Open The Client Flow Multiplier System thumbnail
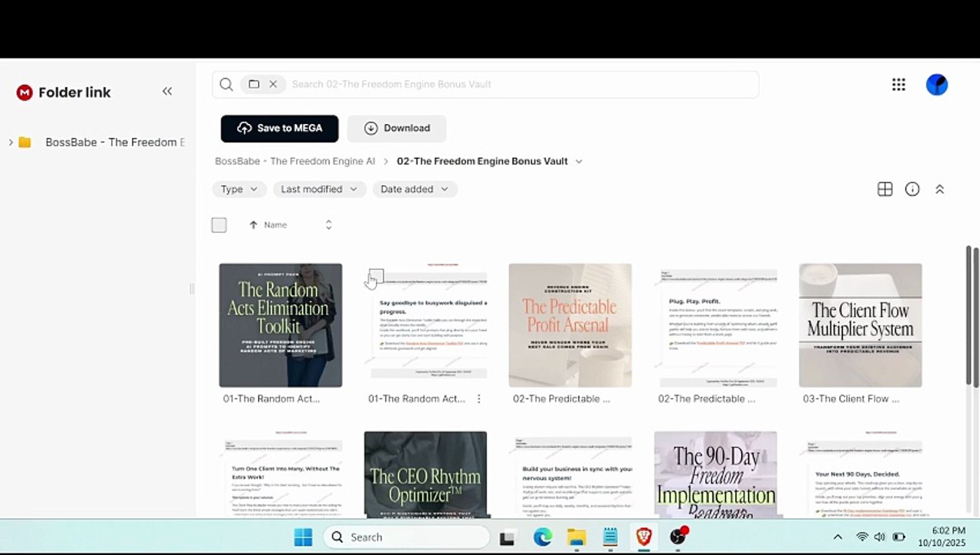This screenshot has height=555, width=980. click(861, 325)
